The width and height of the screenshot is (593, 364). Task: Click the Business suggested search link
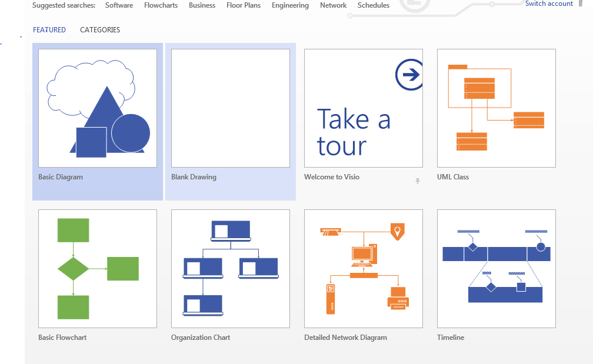click(202, 5)
